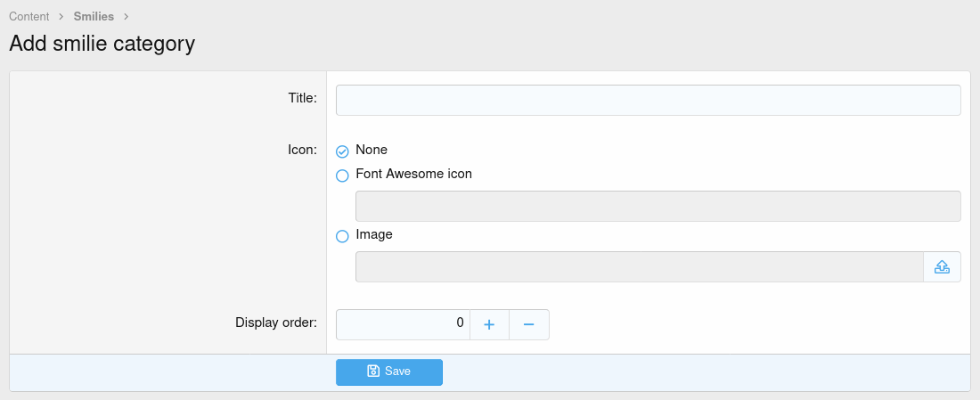Image resolution: width=980 pixels, height=400 pixels.
Task: Click the Image file path field
Action: click(639, 266)
